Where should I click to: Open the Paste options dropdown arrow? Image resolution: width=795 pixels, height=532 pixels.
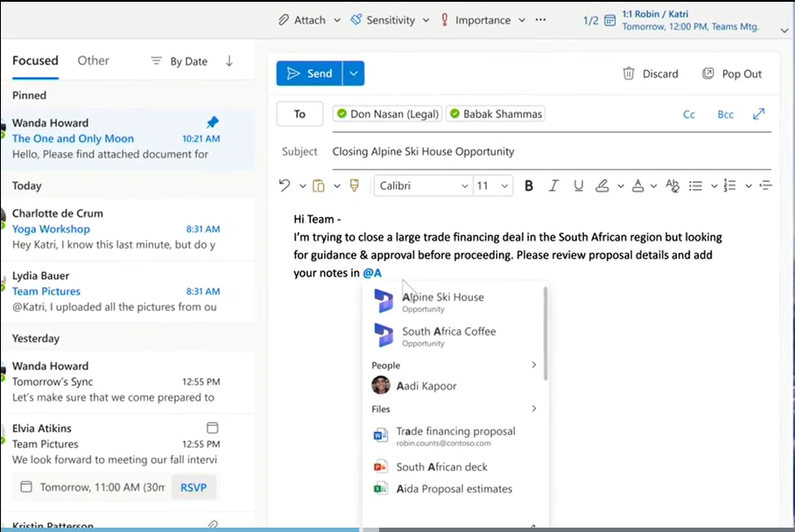coord(337,186)
